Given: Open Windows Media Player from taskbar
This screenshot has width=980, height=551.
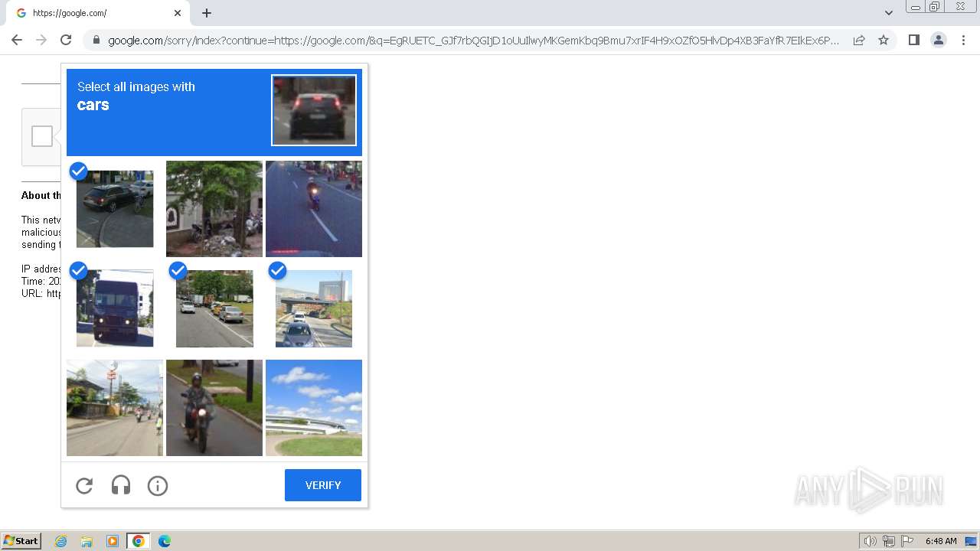Looking at the screenshot, I should (113, 541).
